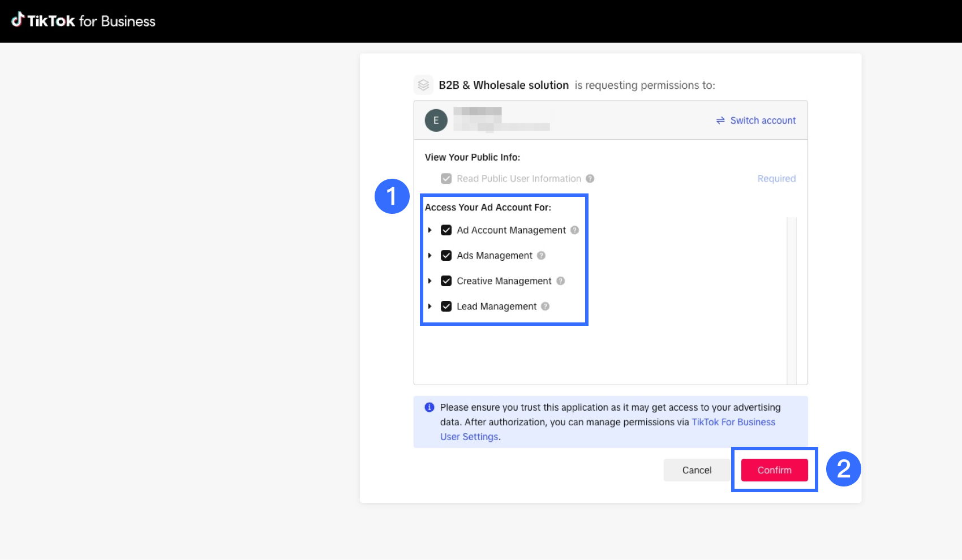Click the switch account arrows icon
The width and height of the screenshot is (962, 560).
pyautogui.click(x=720, y=120)
